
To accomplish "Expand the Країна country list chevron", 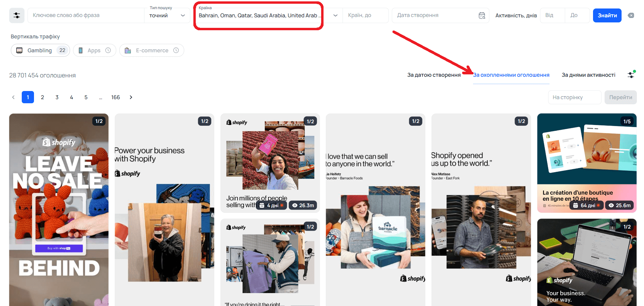I will pos(335,15).
